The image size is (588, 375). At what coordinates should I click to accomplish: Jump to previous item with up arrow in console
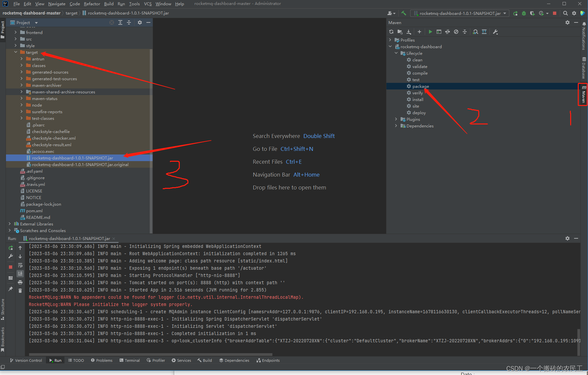20,248
